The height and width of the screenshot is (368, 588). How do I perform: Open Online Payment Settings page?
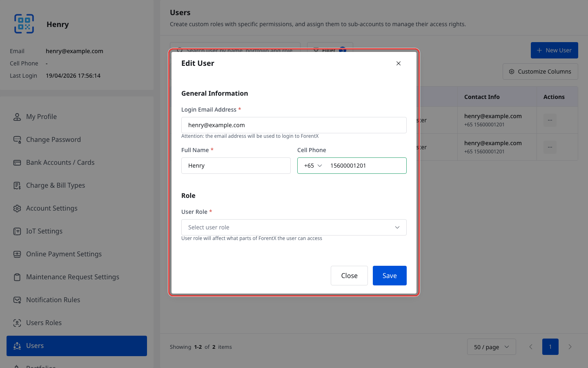coord(77,254)
